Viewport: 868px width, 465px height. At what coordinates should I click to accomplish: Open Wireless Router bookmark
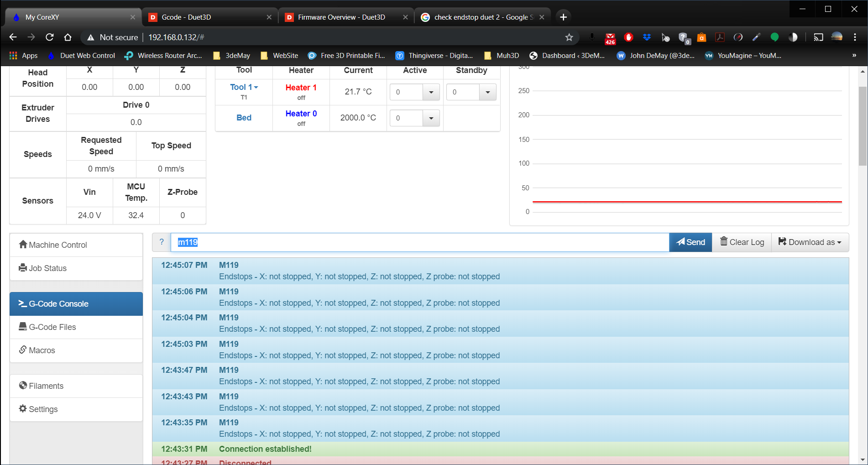click(x=163, y=56)
